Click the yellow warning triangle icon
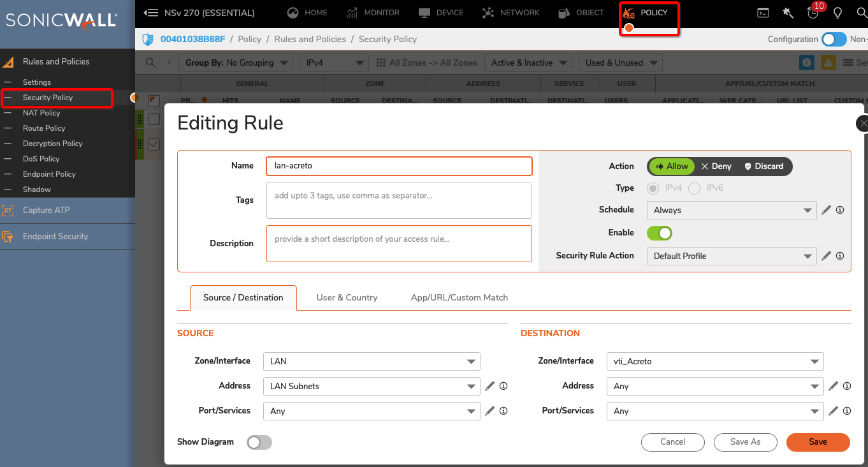868x467 pixels. pyautogui.click(x=828, y=63)
